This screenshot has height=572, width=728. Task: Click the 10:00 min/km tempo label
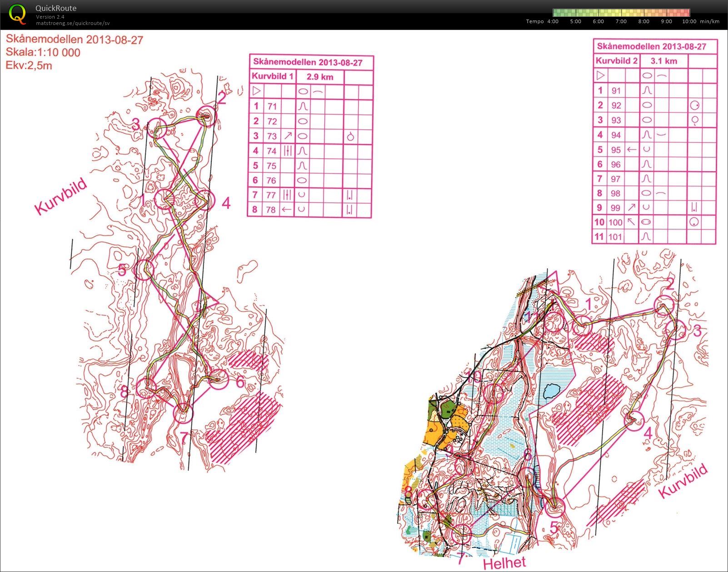click(700, 21)
